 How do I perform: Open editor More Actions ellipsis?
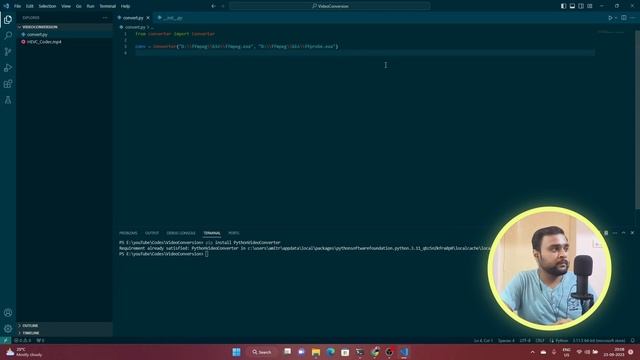click(632, 18)
